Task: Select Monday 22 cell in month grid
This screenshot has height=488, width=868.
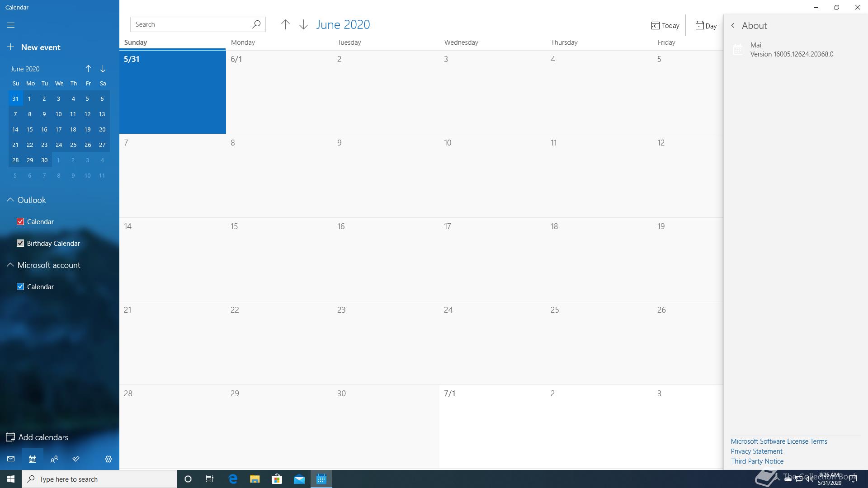Action: coord(279,343)
